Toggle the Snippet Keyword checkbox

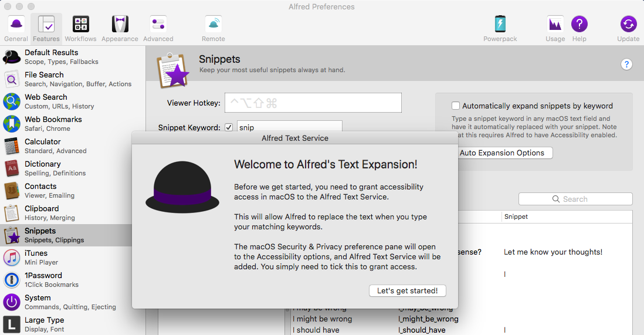tap(229, 127)
